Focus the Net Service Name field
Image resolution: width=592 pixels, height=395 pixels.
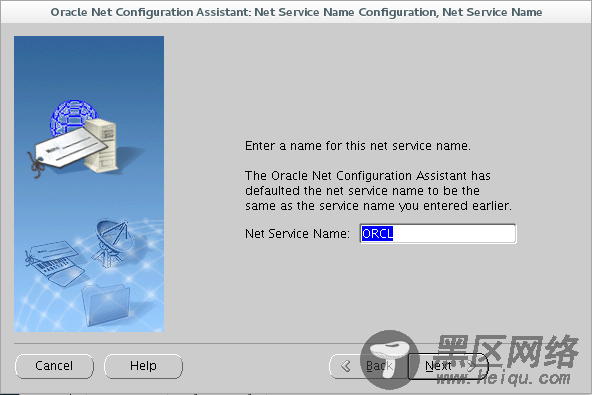pos(438,234)
